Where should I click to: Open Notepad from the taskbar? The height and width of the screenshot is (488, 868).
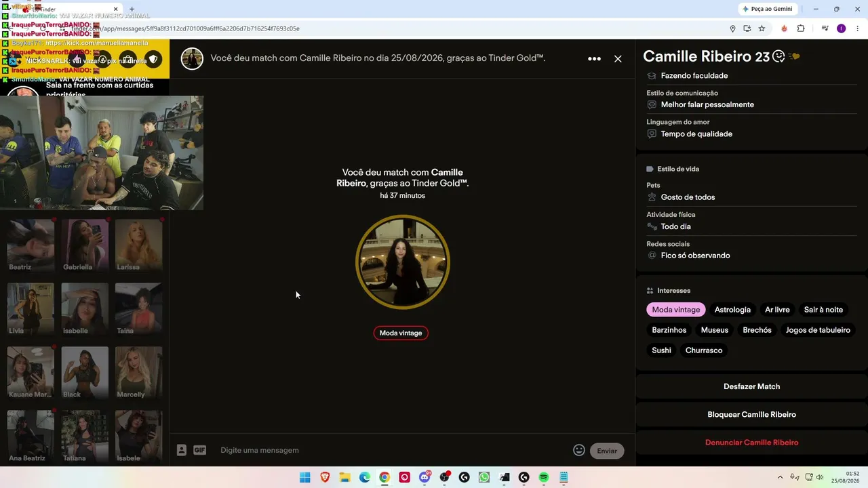click(564, 477)
